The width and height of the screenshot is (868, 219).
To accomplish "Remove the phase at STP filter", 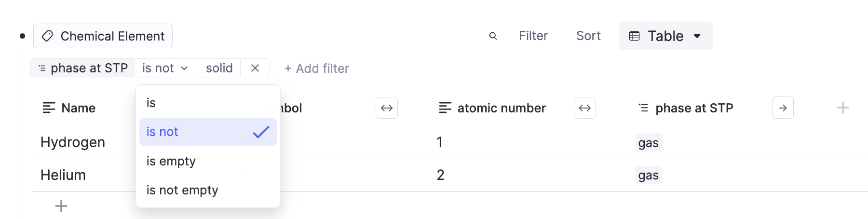I will point(255,68).
